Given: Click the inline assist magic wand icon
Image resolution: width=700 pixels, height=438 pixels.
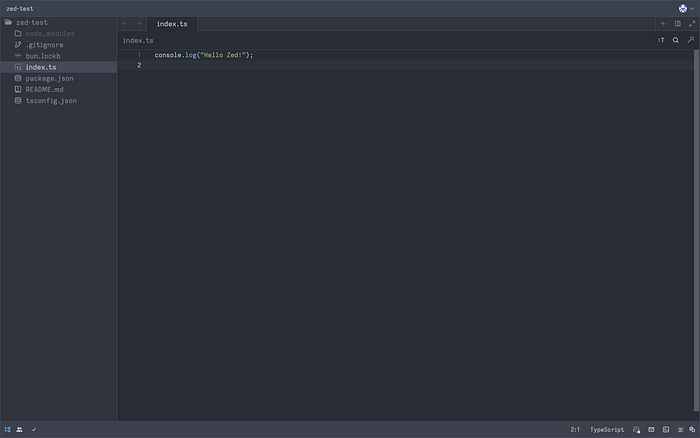Looking at the screenshot, I should [x=691, y=40].
